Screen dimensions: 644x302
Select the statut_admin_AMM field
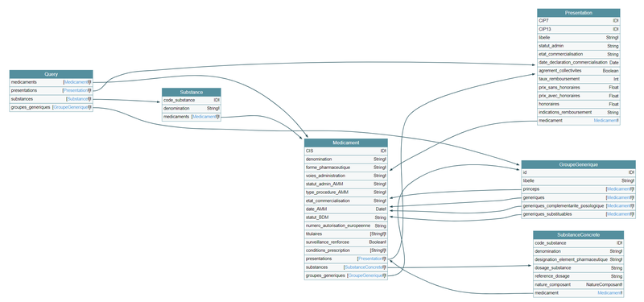click(x=346, y=184)
